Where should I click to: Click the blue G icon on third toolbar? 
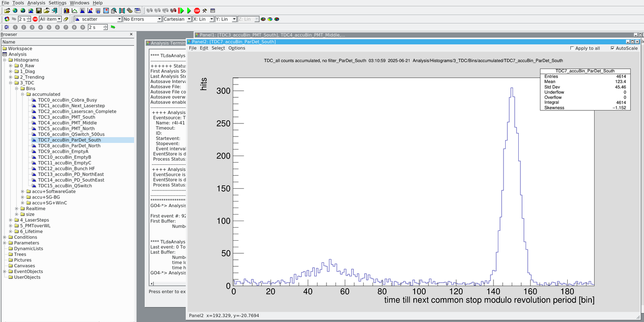[7, 27]
